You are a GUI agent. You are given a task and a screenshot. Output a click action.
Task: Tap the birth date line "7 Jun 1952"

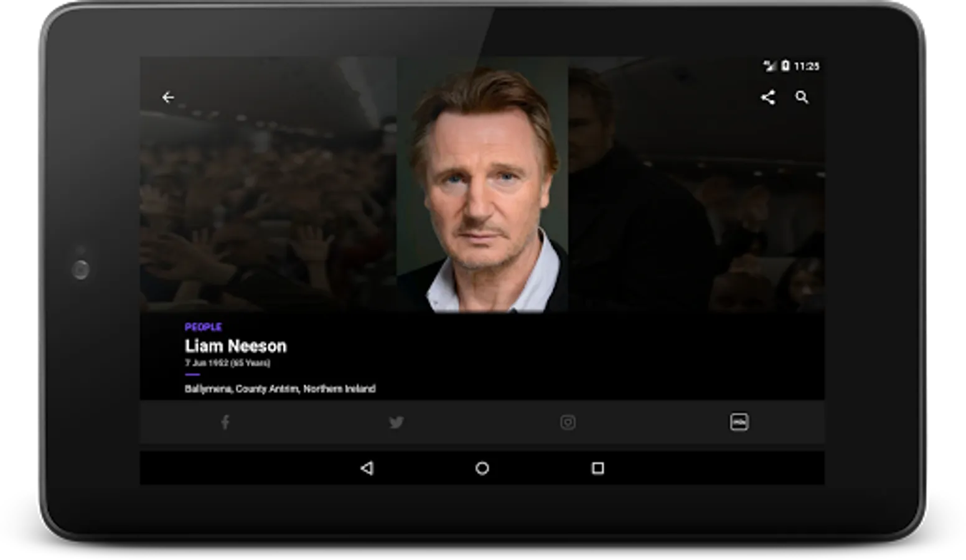click(227, 363)
